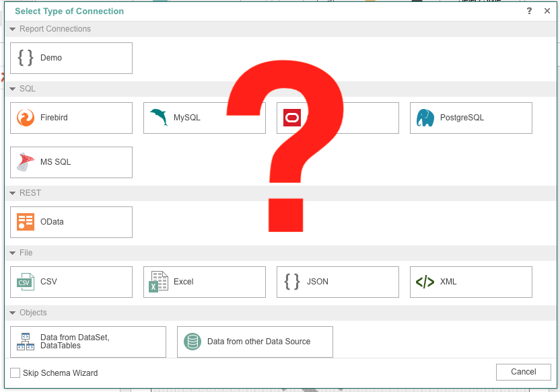
Task: Choose Data from other Data Source
Action: click(254, 342)
